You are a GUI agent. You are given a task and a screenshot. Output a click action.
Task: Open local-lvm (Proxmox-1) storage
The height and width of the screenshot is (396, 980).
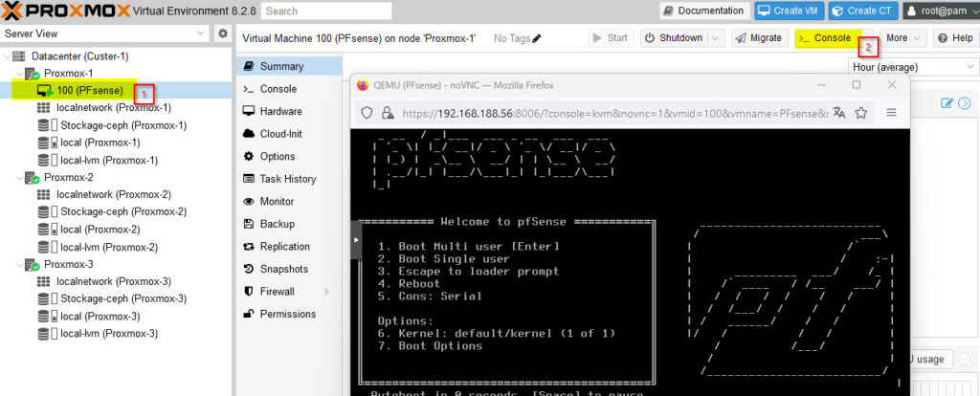109,160
